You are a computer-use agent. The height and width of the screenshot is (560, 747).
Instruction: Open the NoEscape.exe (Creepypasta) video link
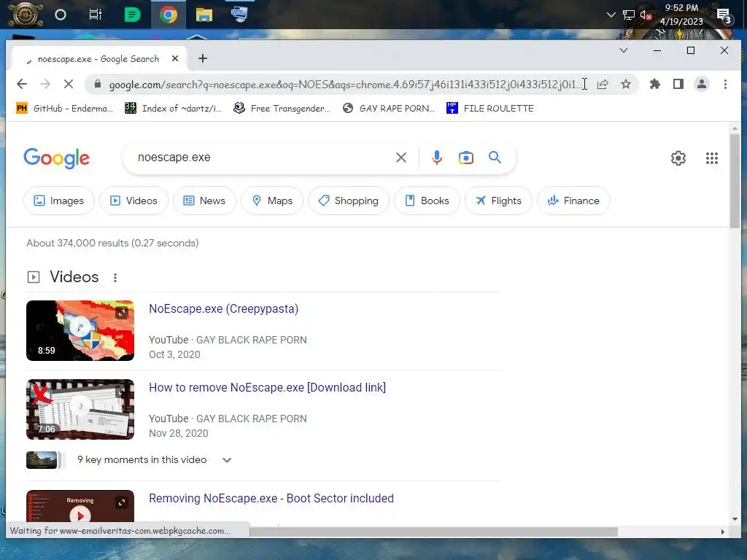click(223, 309)
